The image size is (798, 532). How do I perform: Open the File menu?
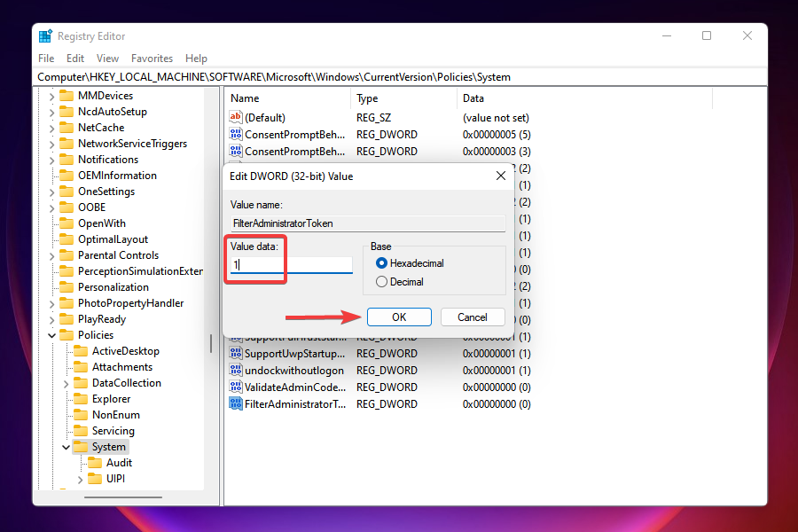tap(46, 58)
